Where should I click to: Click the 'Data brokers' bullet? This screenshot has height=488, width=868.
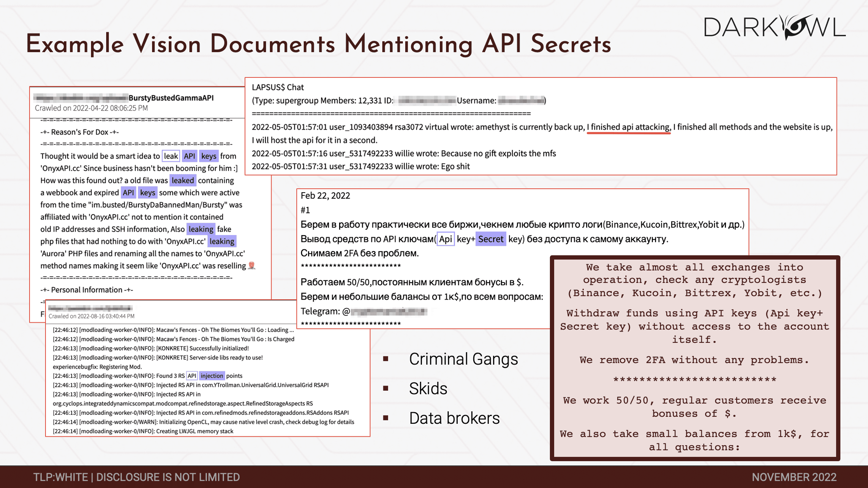pos(454,418)
